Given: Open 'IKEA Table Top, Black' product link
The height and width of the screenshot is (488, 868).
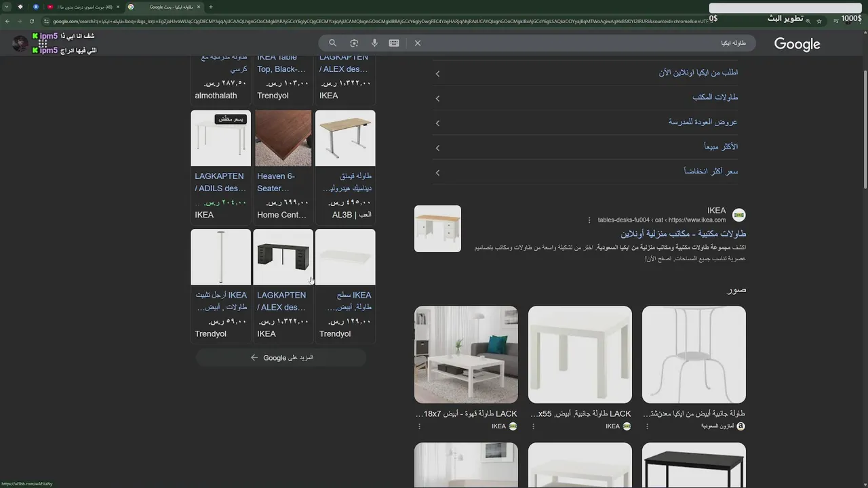Looking at the screenshot, I should [281, 63].
